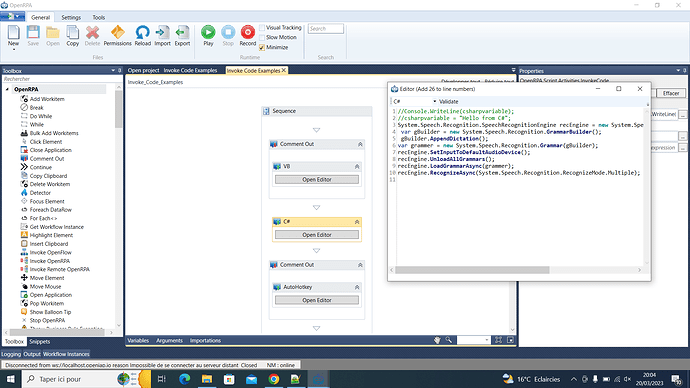690x388 pixels.
Task: Select Show Balloon Tip activity in toolbox
Action: 50,312
